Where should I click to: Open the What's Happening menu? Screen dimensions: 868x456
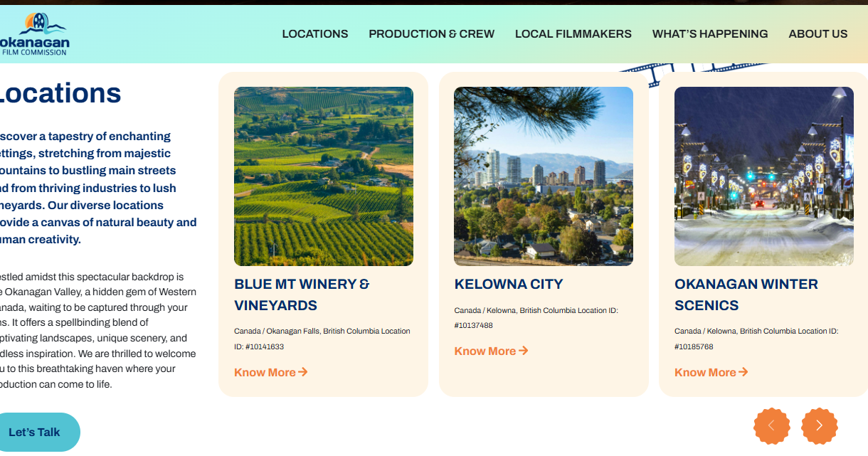709,33
